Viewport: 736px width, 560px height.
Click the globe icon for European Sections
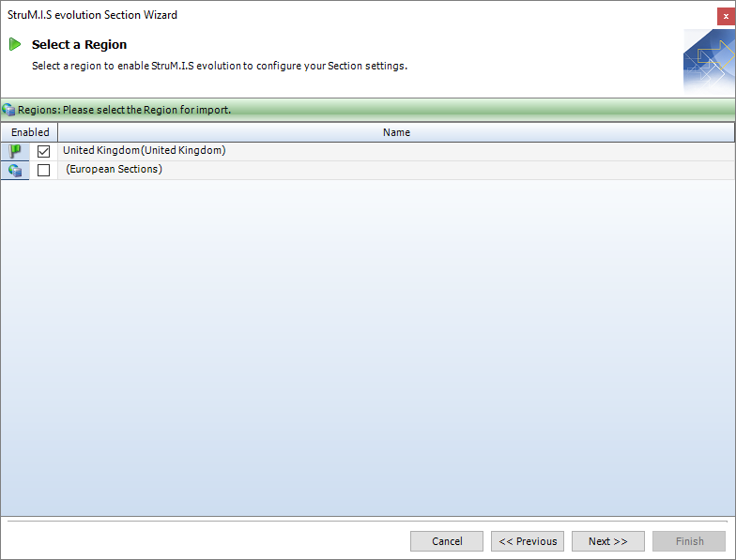tap(15, 170)
